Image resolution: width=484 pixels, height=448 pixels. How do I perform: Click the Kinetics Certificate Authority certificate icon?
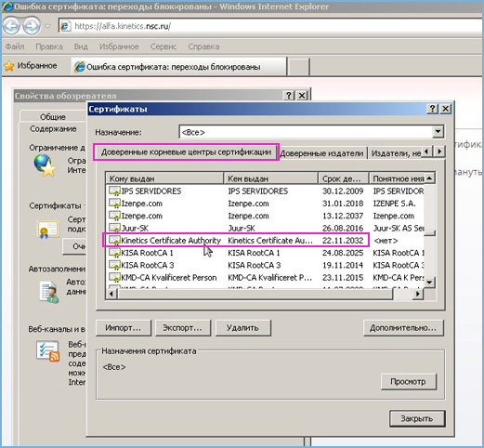[114, 241]
